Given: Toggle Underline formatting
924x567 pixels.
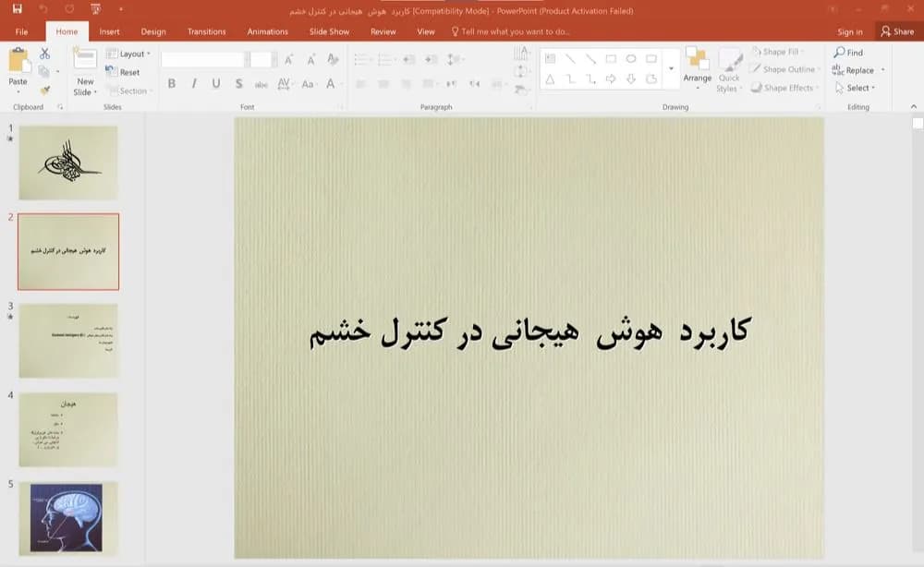Looking at the screenshot, I should click(216, 84).
